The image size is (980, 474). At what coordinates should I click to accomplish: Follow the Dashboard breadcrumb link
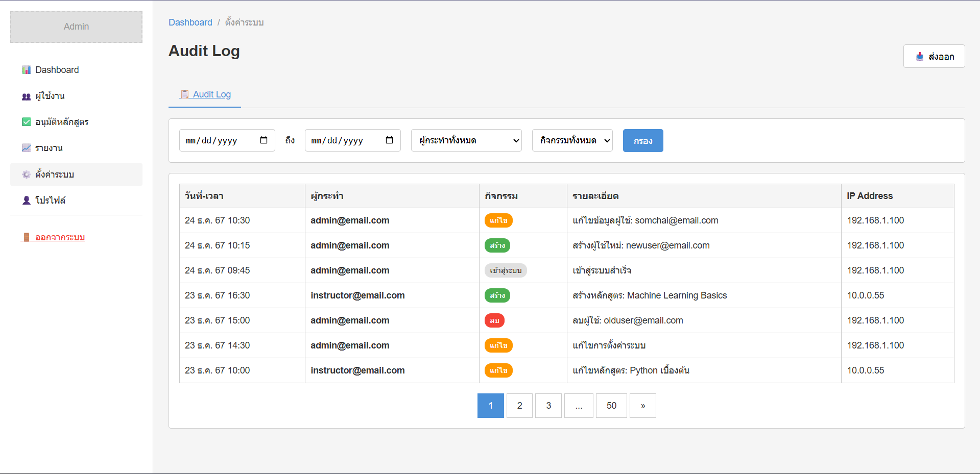click(x=190, y=22)
